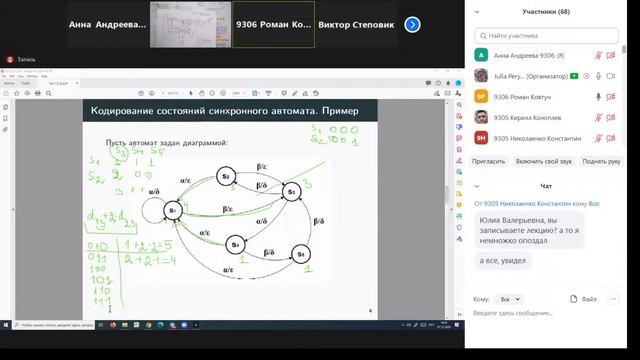Close the open PDF document tab
The height and width of the screenshot is (360, 640).
click(77, 83)
